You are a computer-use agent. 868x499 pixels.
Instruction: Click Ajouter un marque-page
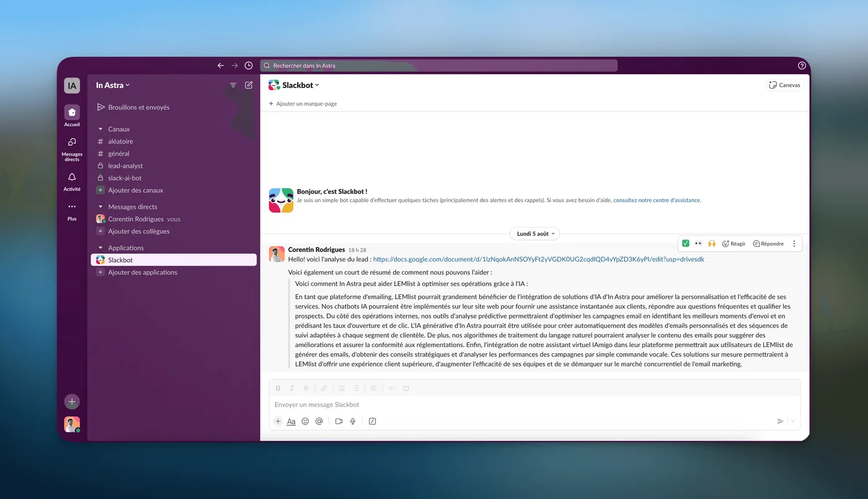click(x=303, y=104)
